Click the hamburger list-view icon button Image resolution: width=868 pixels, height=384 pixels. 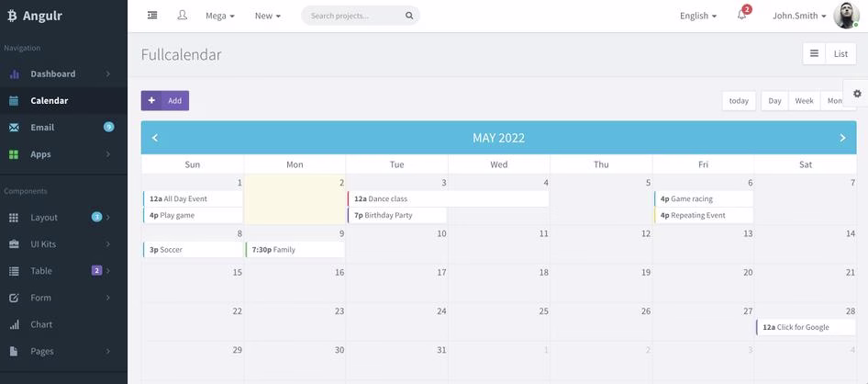814,54
